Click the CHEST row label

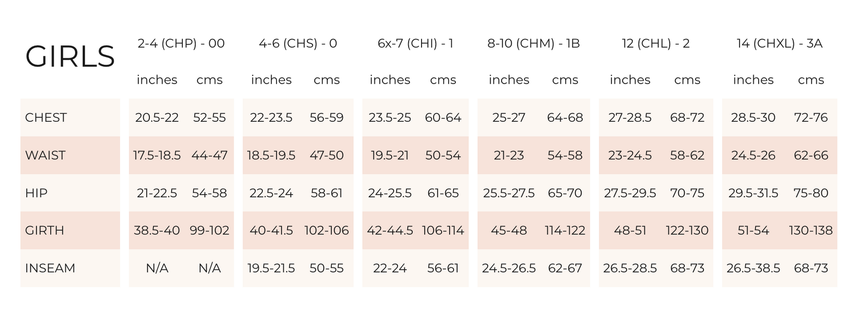[46, 118]
